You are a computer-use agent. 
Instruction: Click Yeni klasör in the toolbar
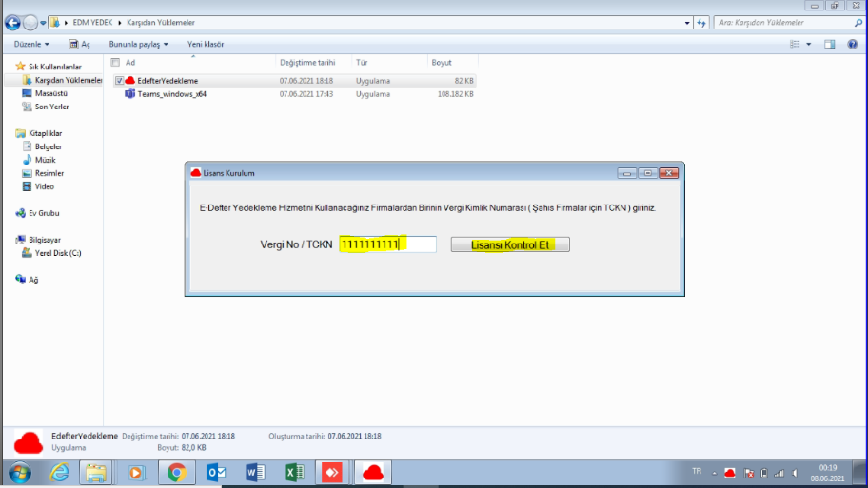pos(206,44)
